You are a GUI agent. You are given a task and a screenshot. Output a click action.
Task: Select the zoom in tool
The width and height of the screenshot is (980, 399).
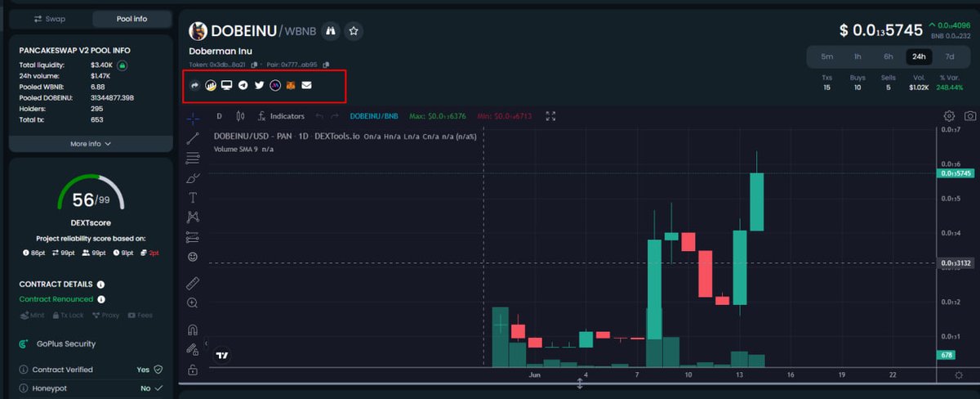(x=193, y=303)
